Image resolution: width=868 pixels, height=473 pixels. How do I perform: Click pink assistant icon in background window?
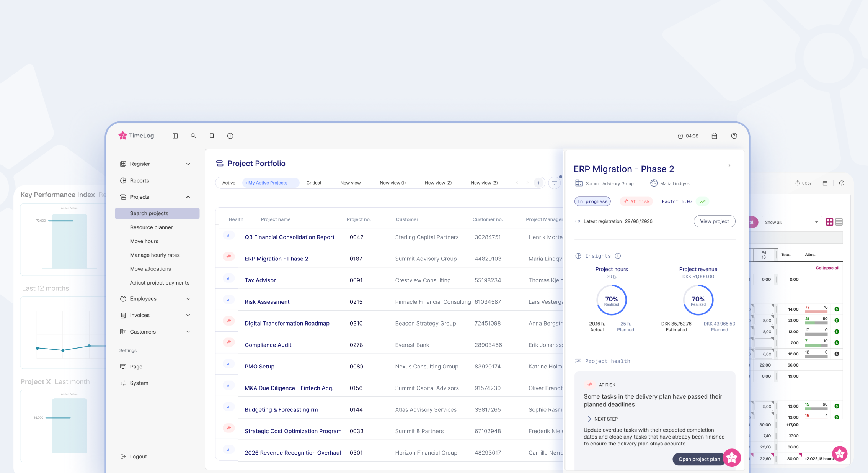click(840, 454)
